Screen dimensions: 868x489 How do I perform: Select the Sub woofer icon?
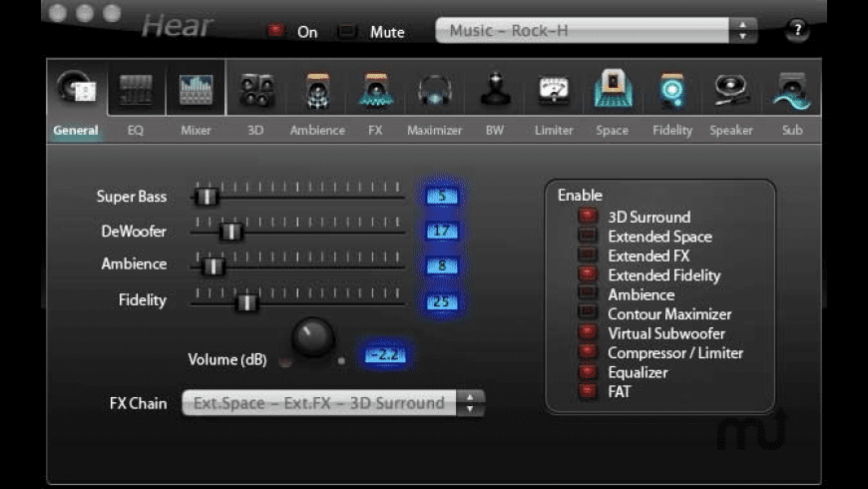pos(791,91)
